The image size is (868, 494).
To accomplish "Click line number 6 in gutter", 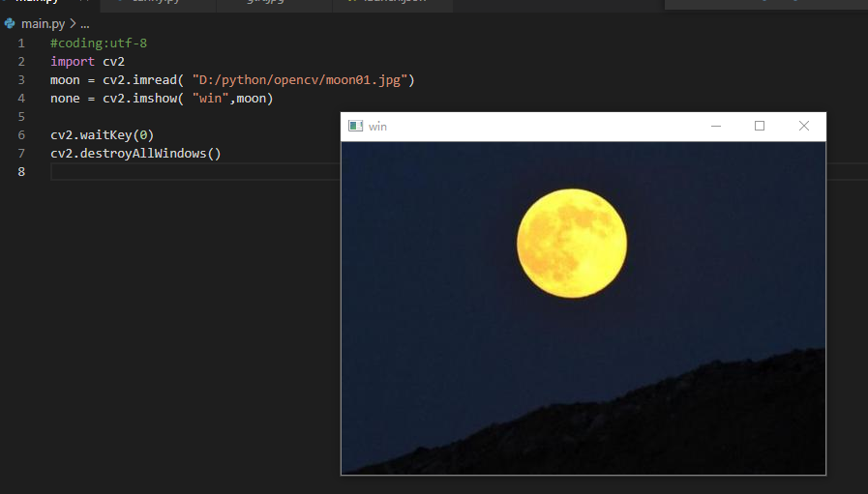I will pyautogui.click(x=21, y=135).
